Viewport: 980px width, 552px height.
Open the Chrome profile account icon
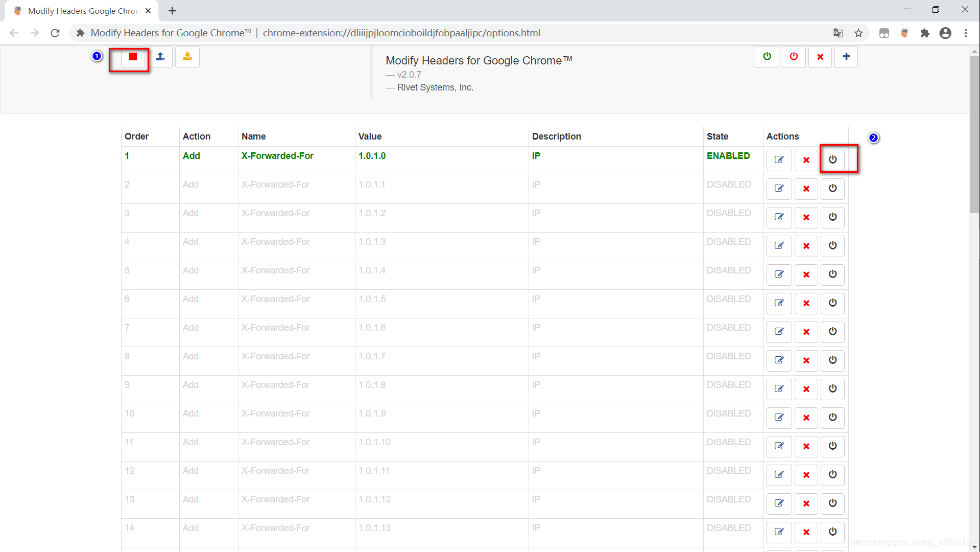945,33
